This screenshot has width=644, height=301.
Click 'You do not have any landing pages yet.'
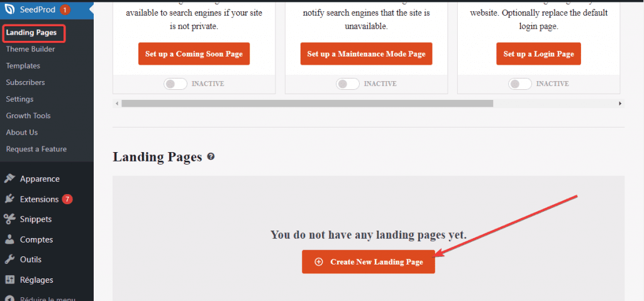click(369, 235)
